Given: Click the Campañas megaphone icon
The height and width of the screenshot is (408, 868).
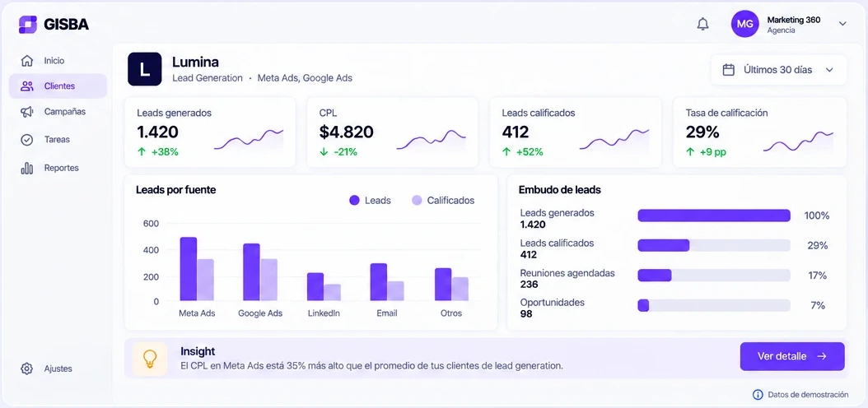Looking at the screenshot, I should [26, 112].
